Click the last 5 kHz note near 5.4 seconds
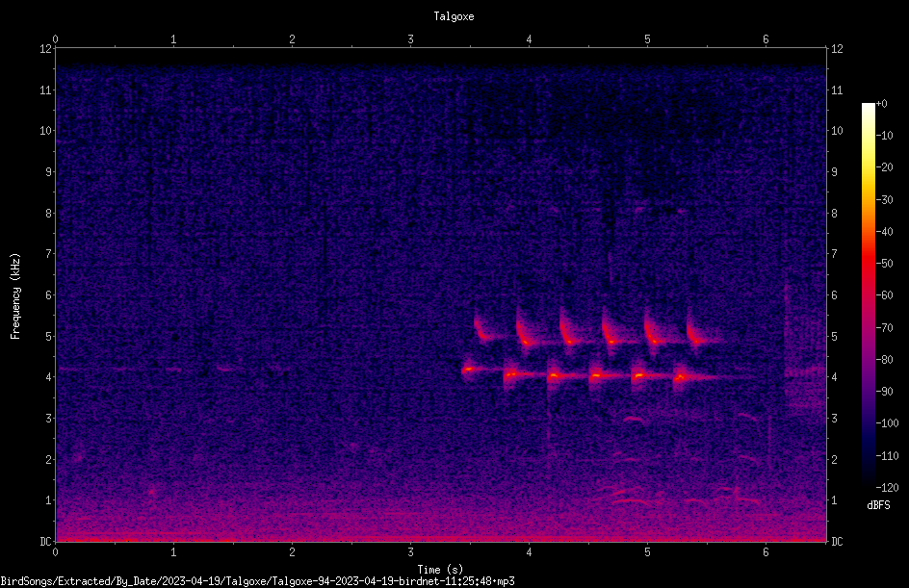The width and height of the screenshot is (909, 588). (x=697, y=340)
